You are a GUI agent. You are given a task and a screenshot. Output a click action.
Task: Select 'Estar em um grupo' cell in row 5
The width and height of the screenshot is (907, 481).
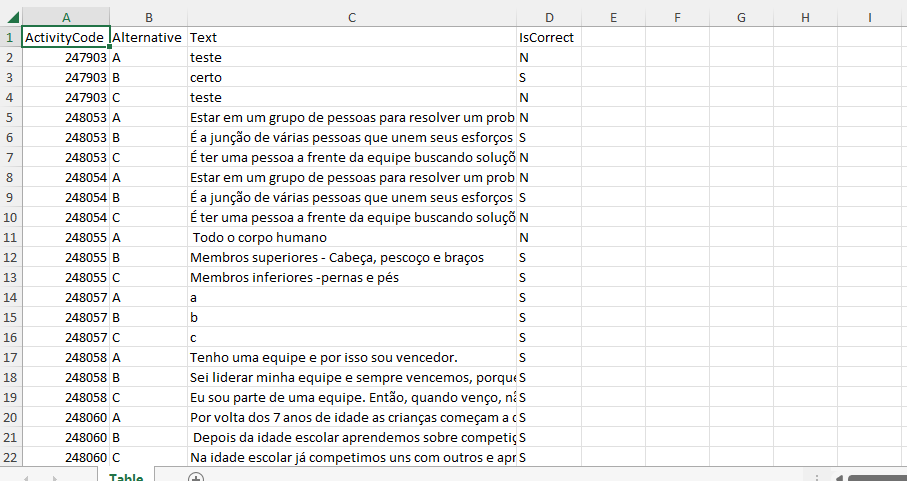pos(352,117)
